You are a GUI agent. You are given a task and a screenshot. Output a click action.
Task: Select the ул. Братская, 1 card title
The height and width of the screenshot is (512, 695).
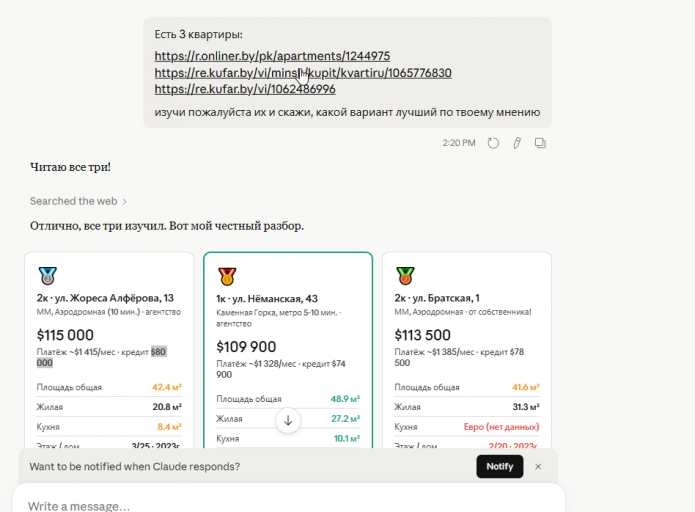point(437,298)
